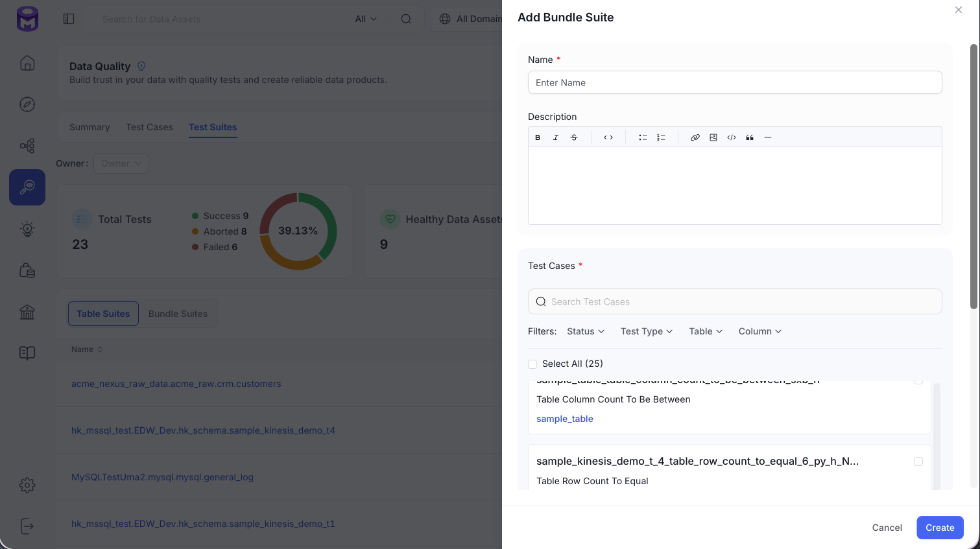
Task: Open Glossary book icon in sidebar
Action: click(x=27, y=353)
